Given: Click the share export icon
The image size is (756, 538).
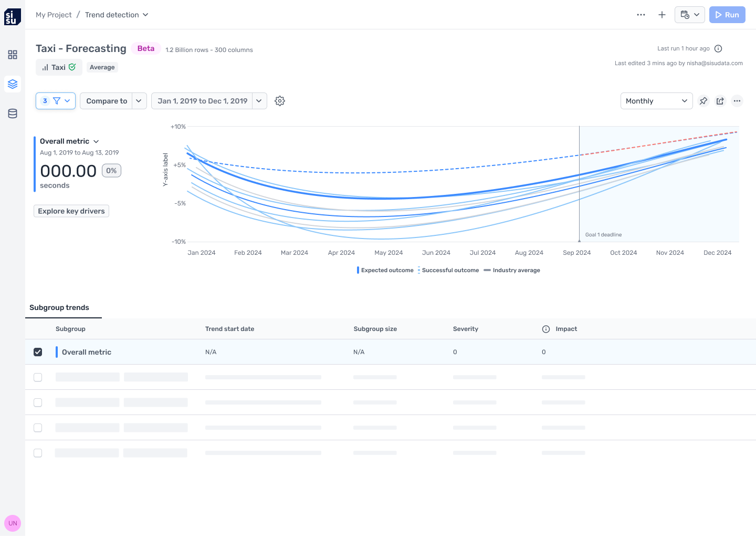Looking at the screenshot, I should click(x=720, y=101).
